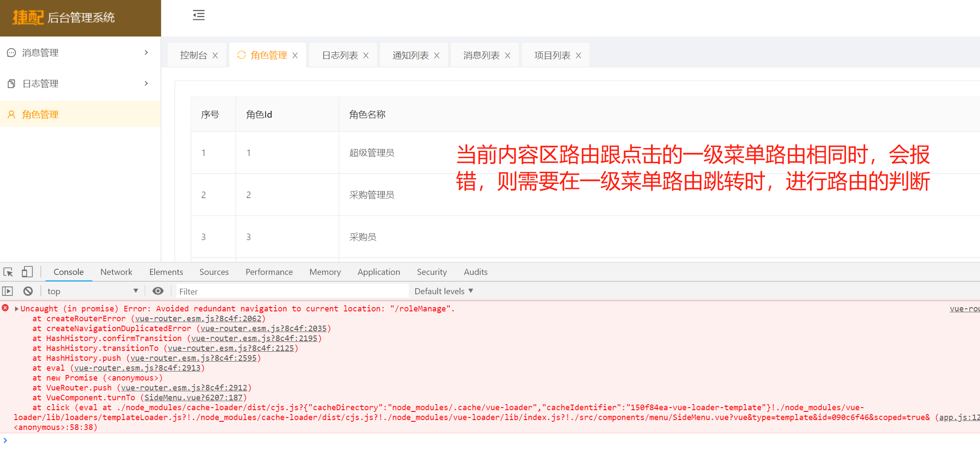This screenshot has width=980, height=460.
Task: Expand the error stack trace triangle
Action: click(x=16, y=308)
